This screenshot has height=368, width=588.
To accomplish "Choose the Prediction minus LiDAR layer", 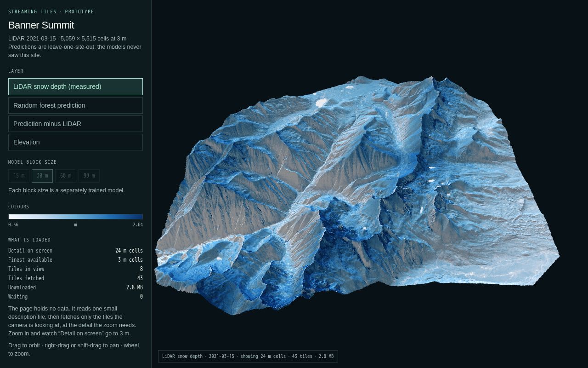I will tap(75, 124).
